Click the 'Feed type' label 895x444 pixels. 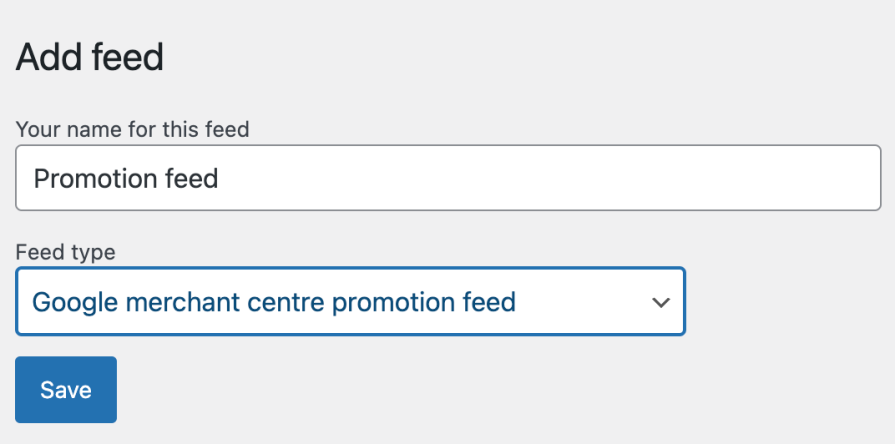click(x=66, y=252)
